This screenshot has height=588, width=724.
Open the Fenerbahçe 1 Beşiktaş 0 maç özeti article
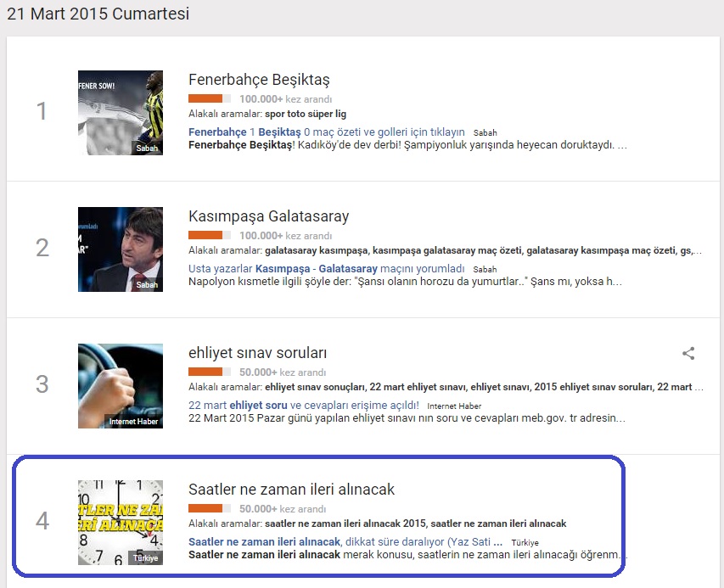point(327,132)
